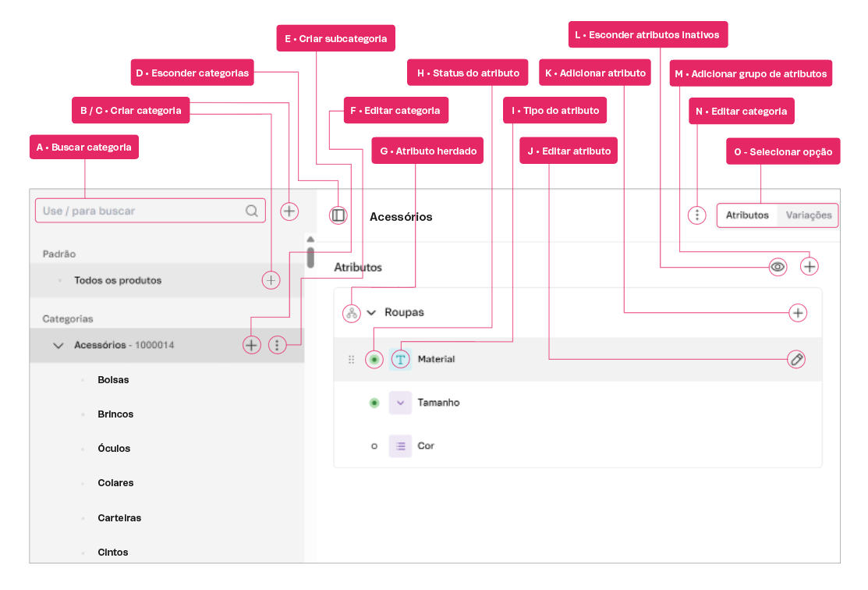Add attribute group with plus beside eye icon
This screenshot has height=590, width=868.
[x=810, y=267]
